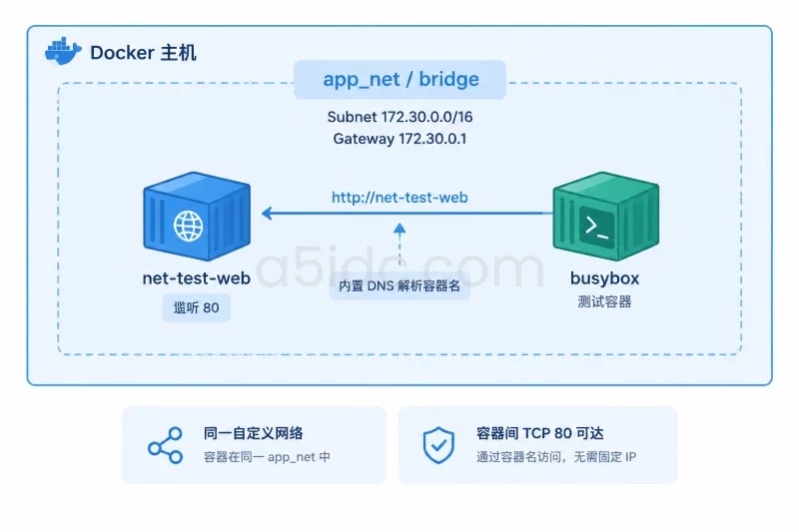Click the Docker 主机 title
This screenshot has width=799, height=532.
143,53
